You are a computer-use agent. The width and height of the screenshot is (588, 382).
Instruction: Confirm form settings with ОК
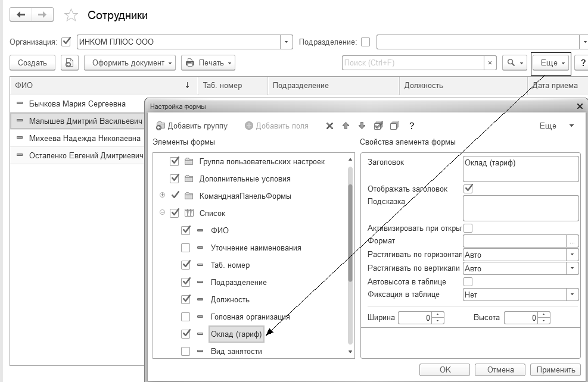coord(445,370)
